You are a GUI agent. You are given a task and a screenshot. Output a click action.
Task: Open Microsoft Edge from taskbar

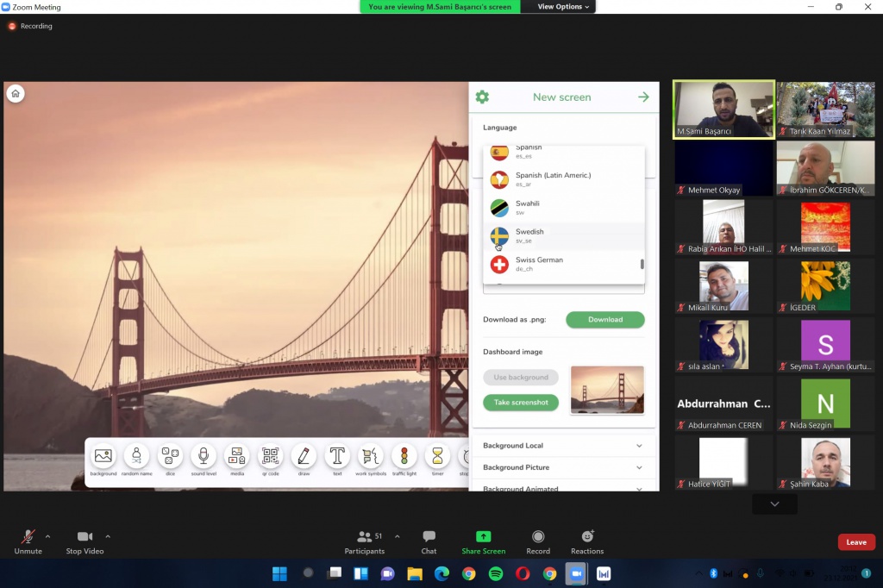click(x=441, y=574)
